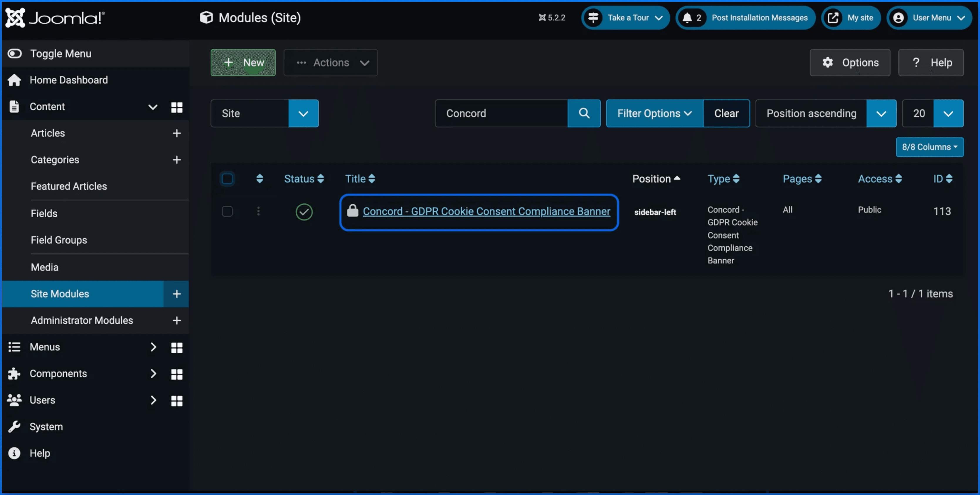This screenshot has width=980, height=495.
Task: Click plus icon next to Articles
Action: [x=176, y=133]
